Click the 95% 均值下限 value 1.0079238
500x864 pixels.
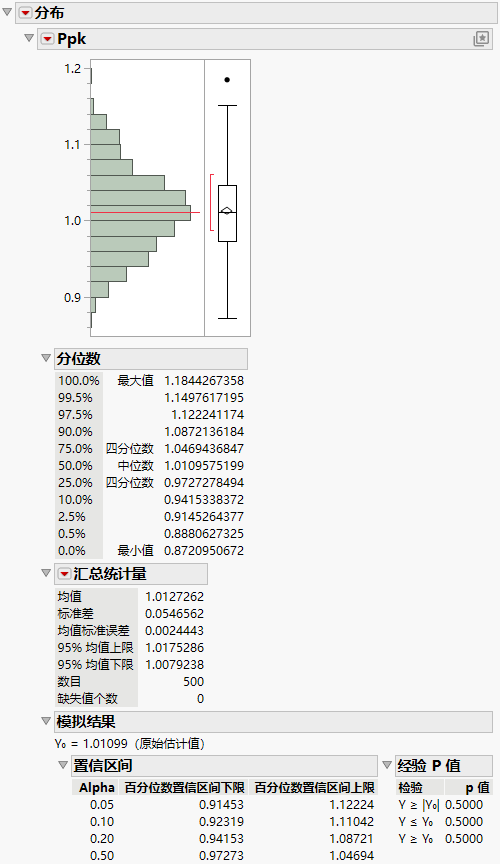pyautogui.click(x=174, y=665)
